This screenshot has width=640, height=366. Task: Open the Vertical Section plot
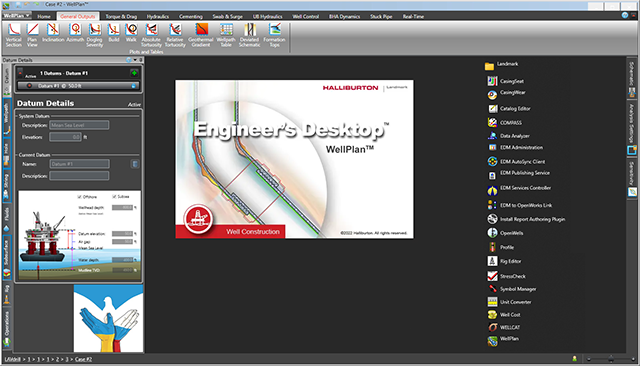(x=13, y=35)
